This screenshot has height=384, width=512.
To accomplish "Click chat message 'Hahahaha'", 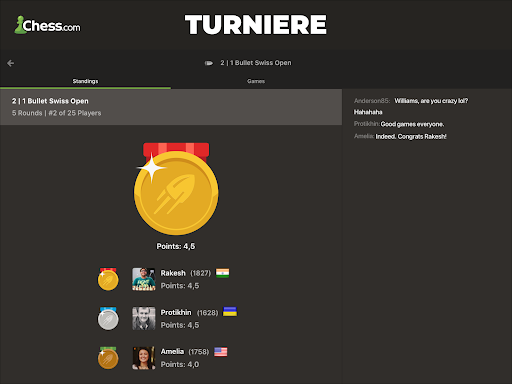I will pos(368,112).
